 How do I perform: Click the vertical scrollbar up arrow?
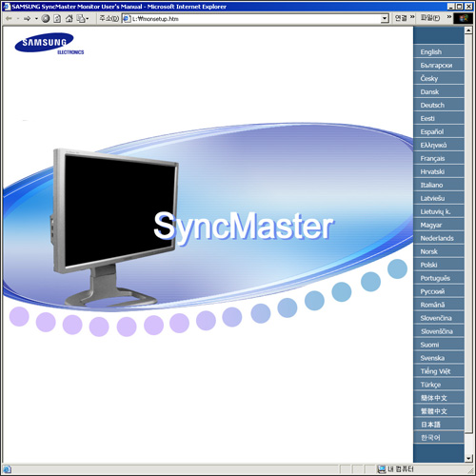(468, 30)
